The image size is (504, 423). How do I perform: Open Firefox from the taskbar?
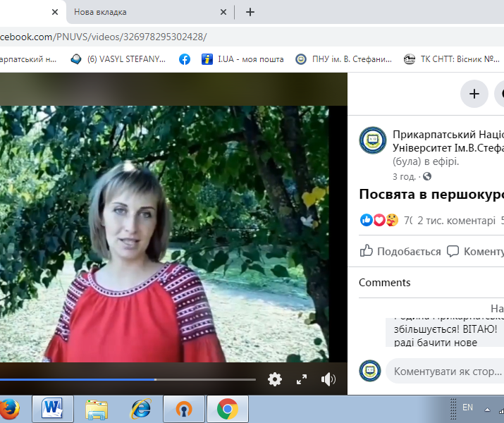(10, 409)
